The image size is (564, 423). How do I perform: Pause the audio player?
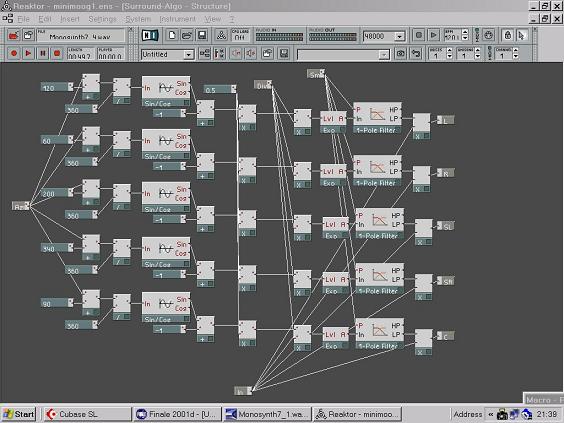click(42, 54)
